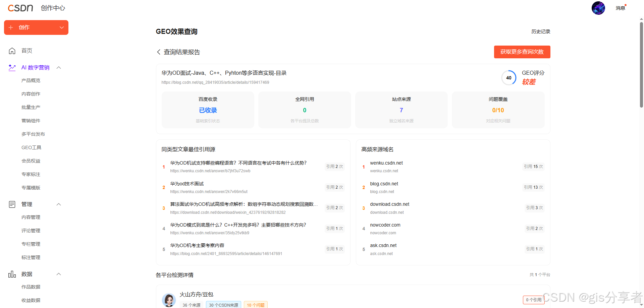Click 引用 15 次 badge for wenku.csdn.net
This screenshot has height=308, width=644.
click(x=533, y=167)
